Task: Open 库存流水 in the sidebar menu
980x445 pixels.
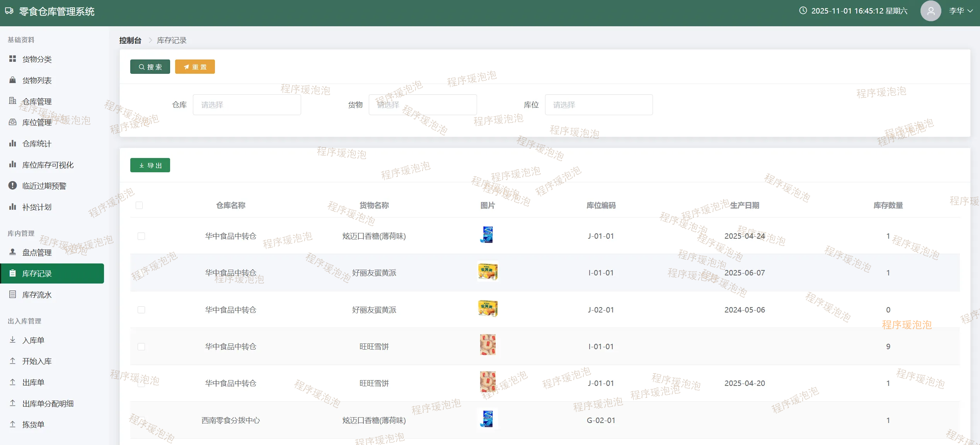Action: tap(37, 295)
